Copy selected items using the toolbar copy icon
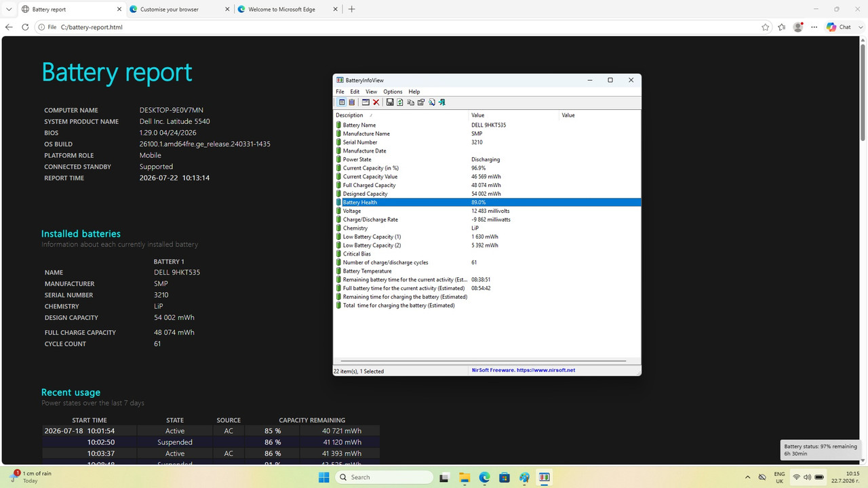Viewport: 868px width, 488px height. 410,102
